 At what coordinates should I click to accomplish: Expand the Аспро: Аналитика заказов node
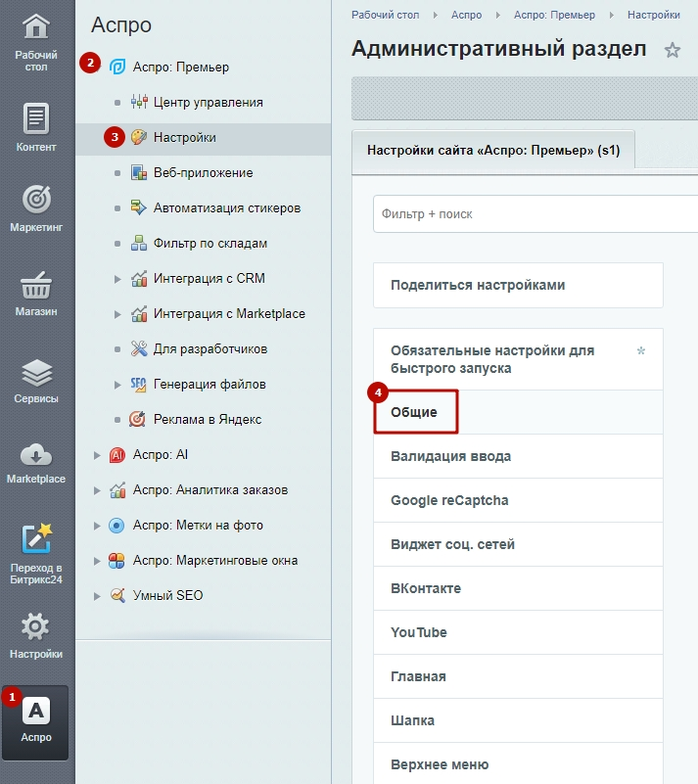click(x=97, y=490)
